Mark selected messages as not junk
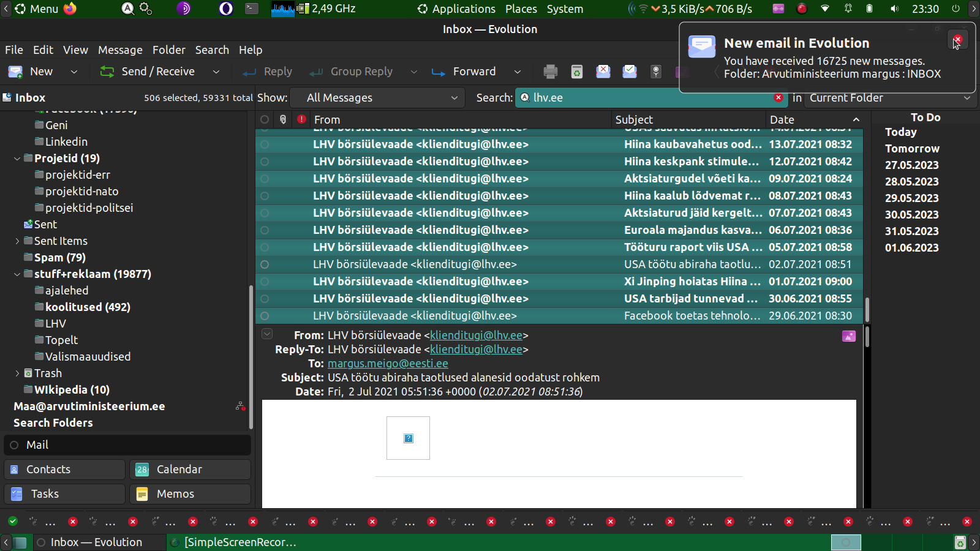 pos(630,72)
